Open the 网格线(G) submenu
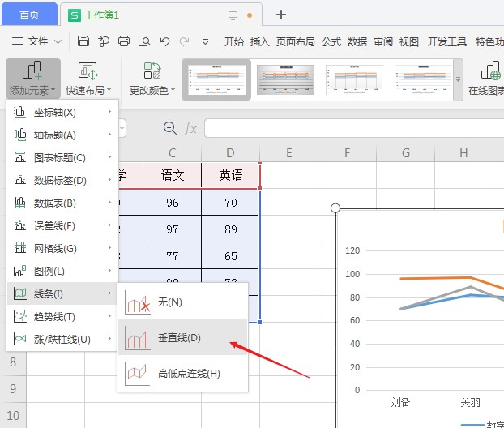504x428 pixels. pyautogui.click(x=62, y=248)
